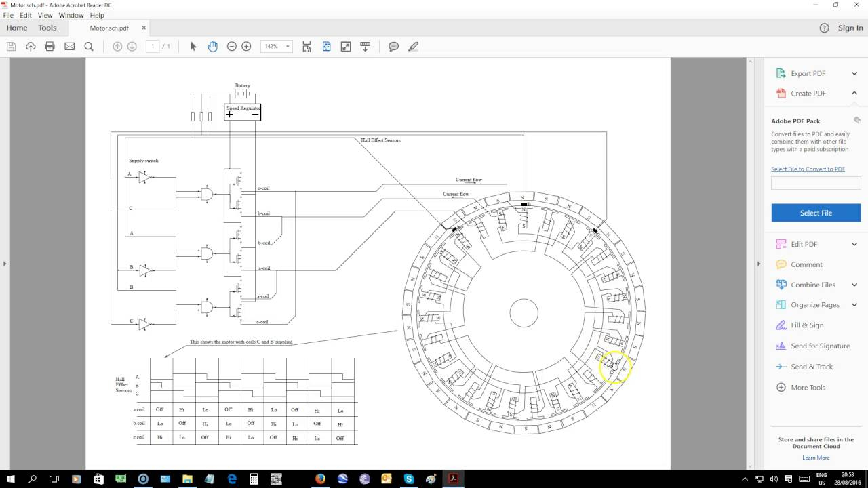The height and width of the screenshot is (488, 868).
Task: Click the blue Select File button
Action: 816,213
